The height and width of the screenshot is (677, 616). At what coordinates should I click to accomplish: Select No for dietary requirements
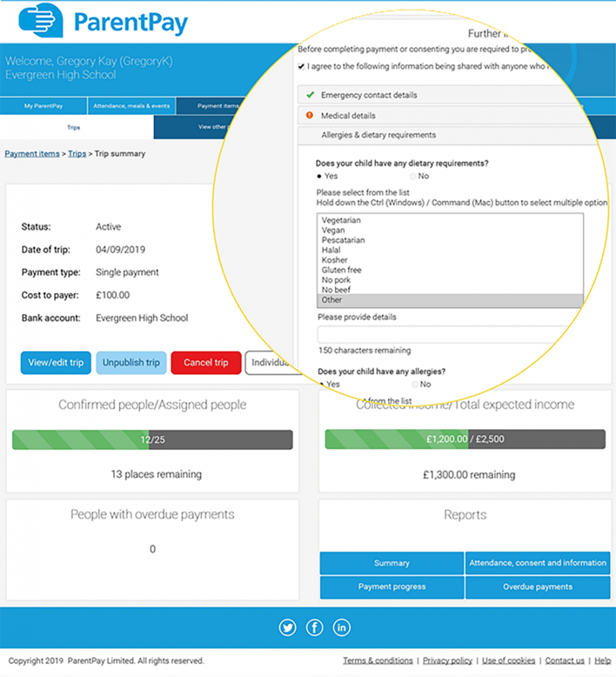pyautogui.click(x=412, y=176)
